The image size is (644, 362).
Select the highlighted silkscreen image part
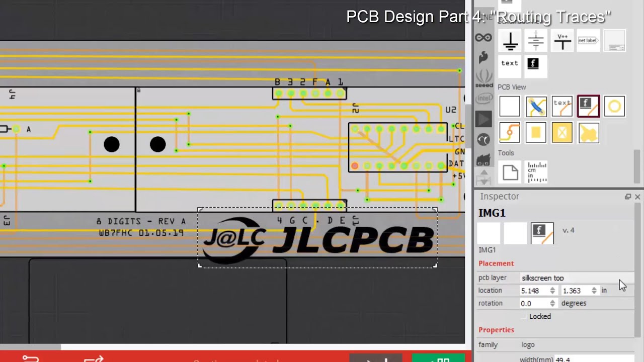[x=588, y=107]
